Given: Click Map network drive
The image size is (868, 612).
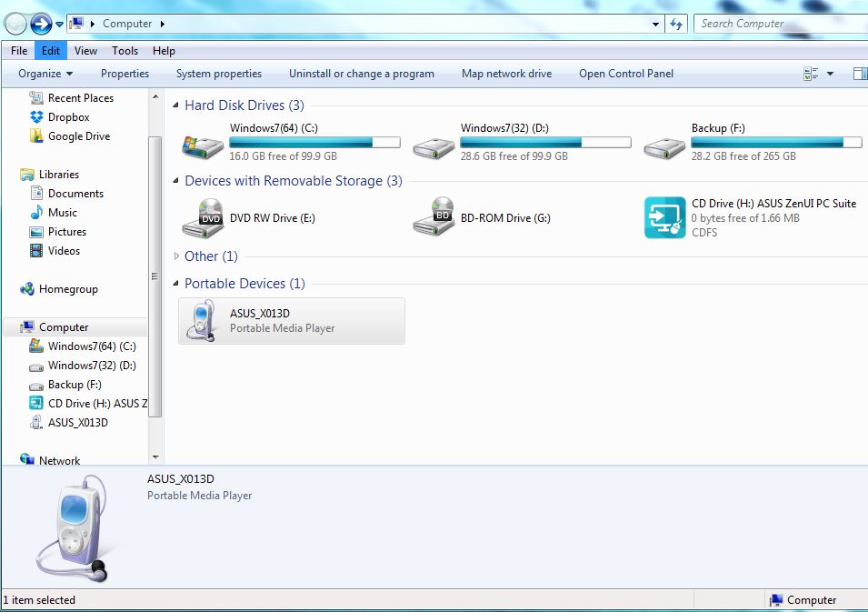Looking at the screenshot, I should point(506,74).
